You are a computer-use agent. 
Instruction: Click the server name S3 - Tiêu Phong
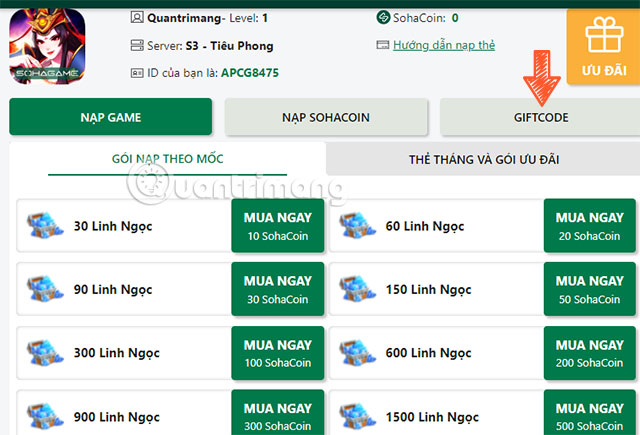point(229,46)
